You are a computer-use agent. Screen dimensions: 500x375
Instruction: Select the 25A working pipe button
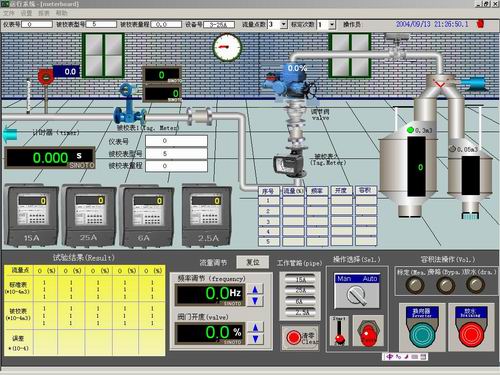coord(300,290)
